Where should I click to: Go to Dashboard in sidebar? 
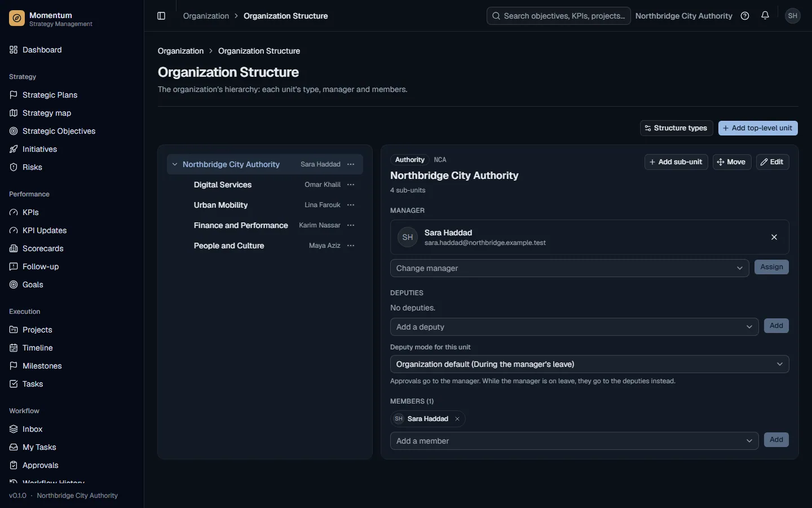tap(72, 50)
